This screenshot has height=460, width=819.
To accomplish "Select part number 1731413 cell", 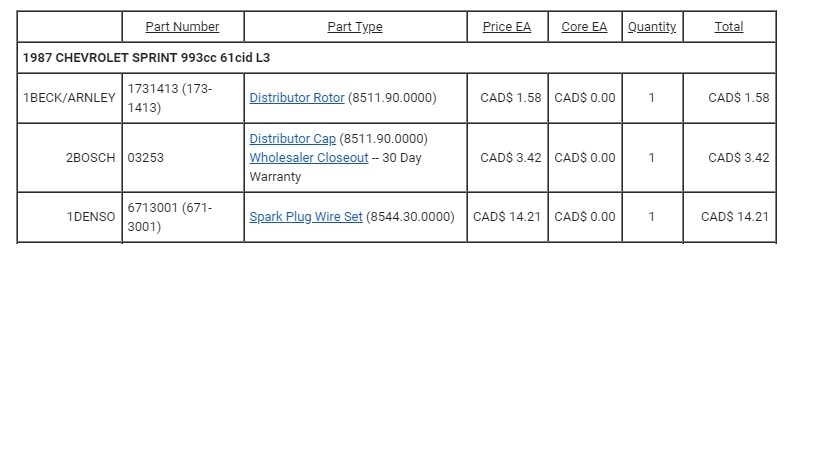I will point(170,98).
